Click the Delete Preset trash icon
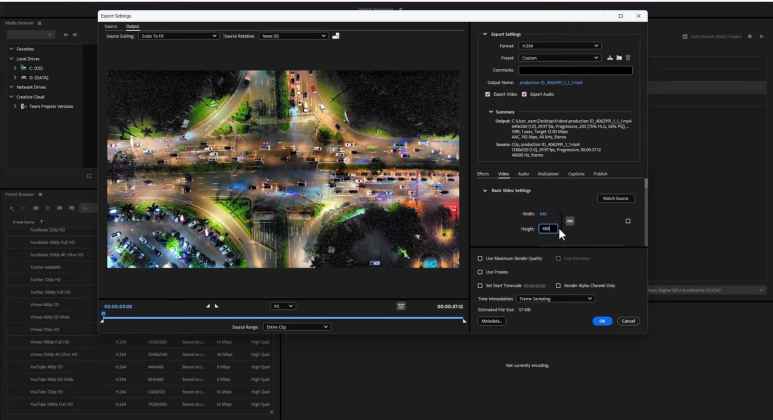The width and height of the screenshot is (773, 420). (628, 58)
